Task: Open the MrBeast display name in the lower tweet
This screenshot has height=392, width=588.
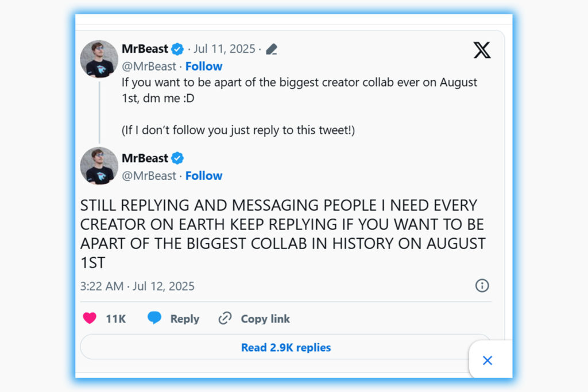Action: [x=145, y=158]
